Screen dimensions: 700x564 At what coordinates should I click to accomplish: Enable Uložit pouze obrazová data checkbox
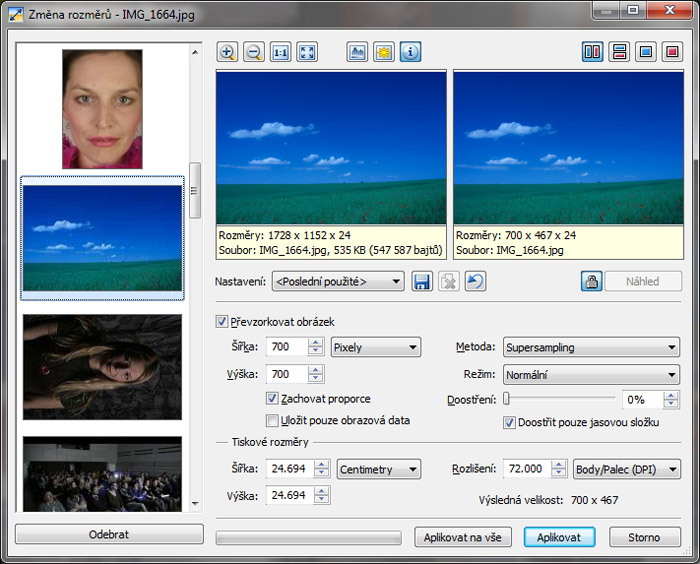pos(272,421)
